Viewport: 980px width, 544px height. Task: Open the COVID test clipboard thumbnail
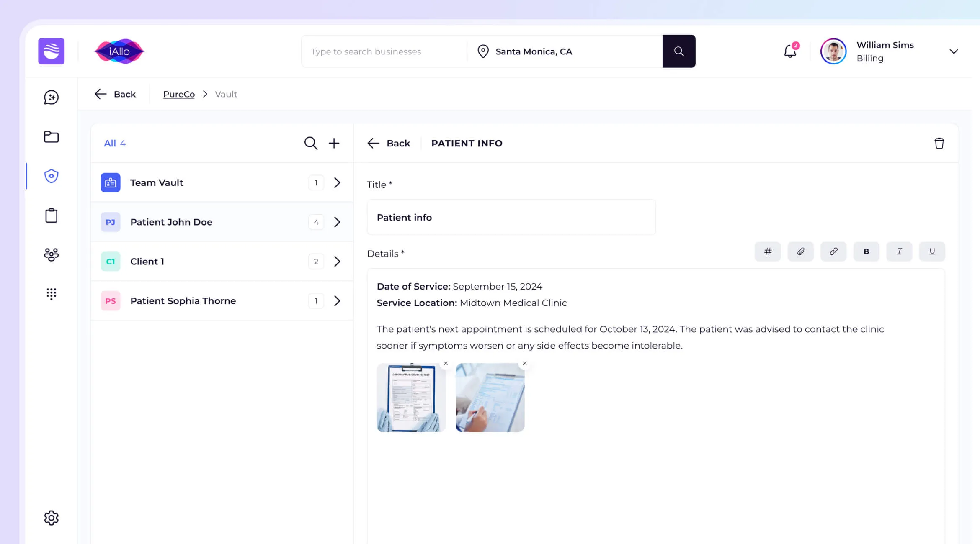coord(411,398)
